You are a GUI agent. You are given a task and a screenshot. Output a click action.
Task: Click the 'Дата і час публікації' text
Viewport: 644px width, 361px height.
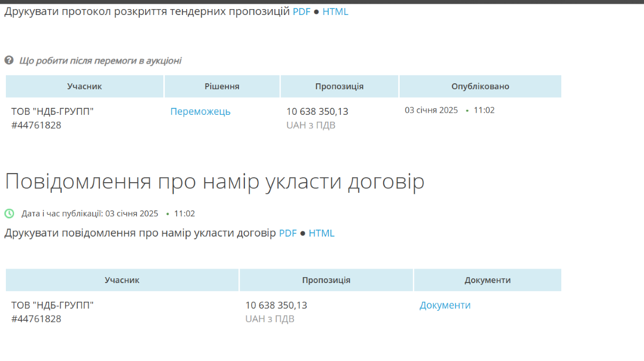point(62,214)
